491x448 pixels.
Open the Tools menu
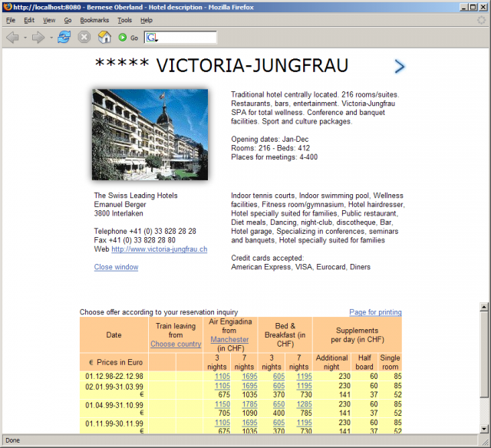[124, 21]
